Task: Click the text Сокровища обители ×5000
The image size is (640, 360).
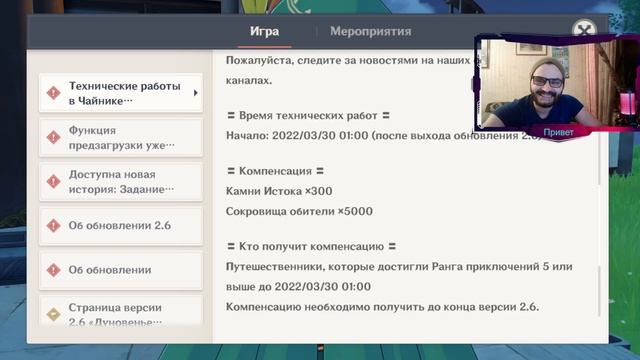Action: 299,211
